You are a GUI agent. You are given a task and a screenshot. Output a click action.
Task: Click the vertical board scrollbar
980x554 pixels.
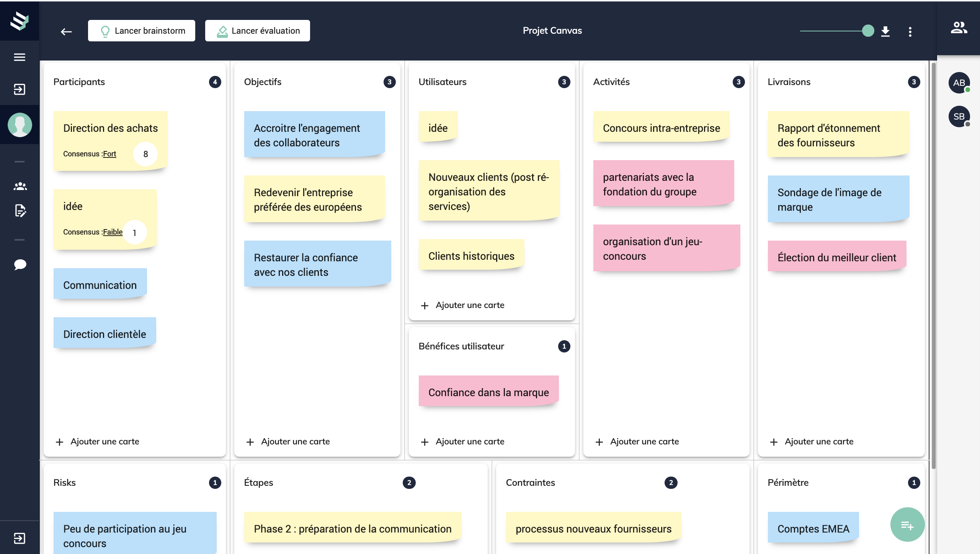point(934,266)
